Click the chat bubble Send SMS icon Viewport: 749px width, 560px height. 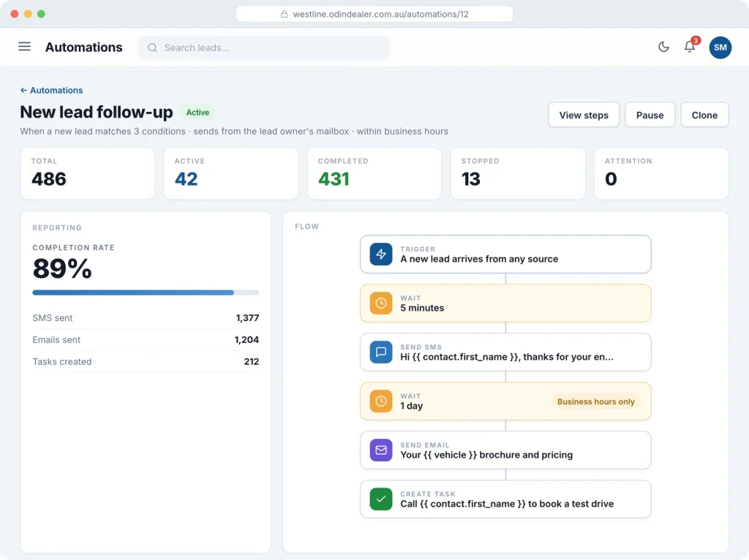tap(380, 352)
